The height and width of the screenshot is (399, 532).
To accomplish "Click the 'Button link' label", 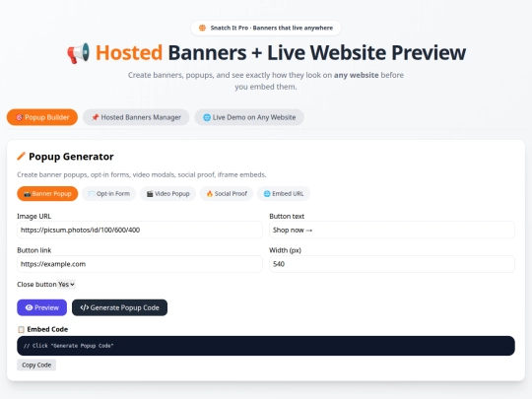I will (33, 250).
